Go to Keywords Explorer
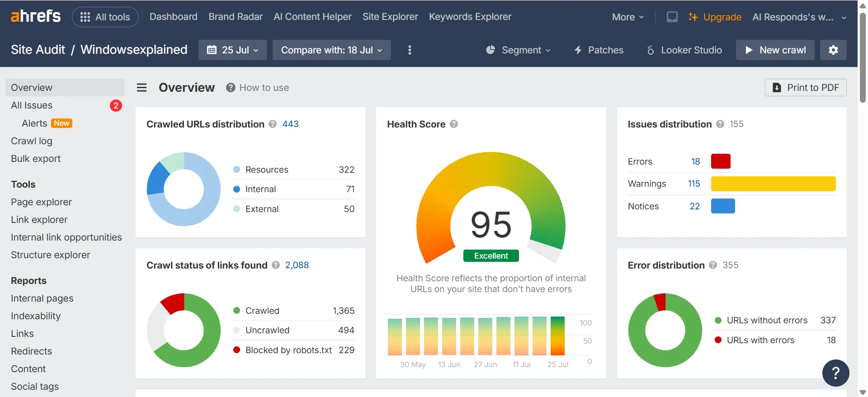Image resolution: width=868 pixels, height=397 pixels. pyautogui.click(x=470, y=17)
